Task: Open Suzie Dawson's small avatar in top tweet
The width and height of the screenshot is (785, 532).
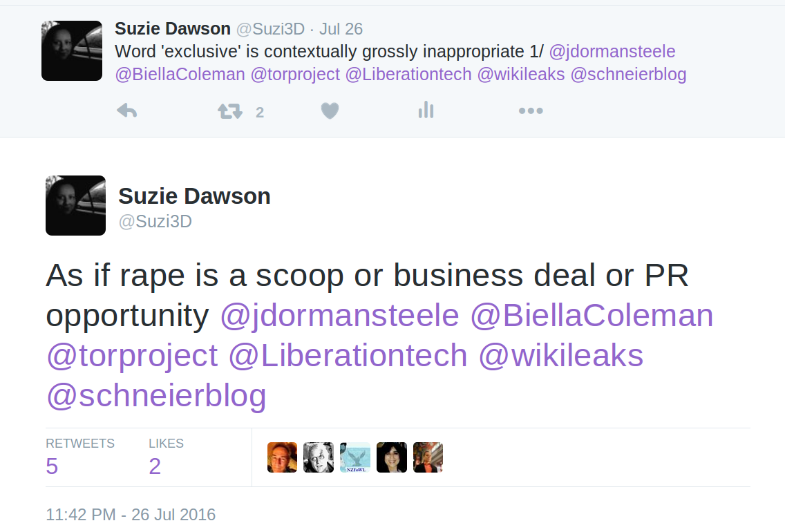Action: click(x=72, y=50)
